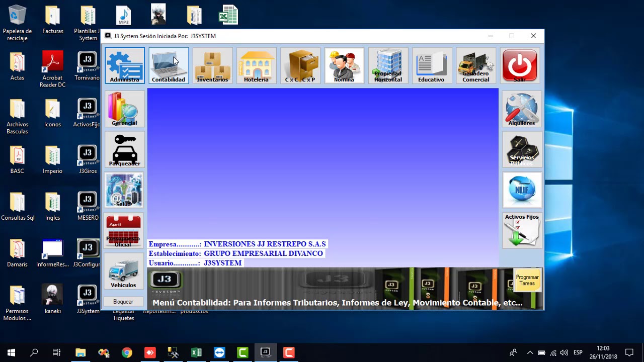Open Papelera de reciclaje on the desktop

17,24
